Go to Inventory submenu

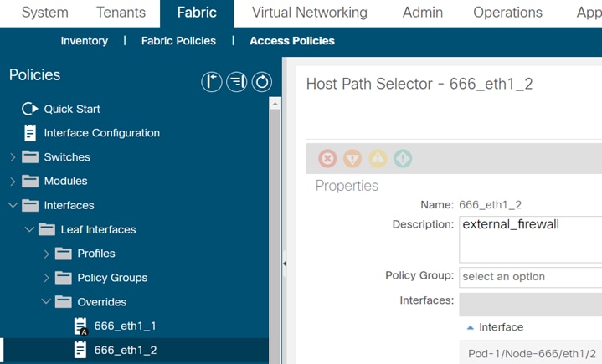click(x=84, y=41)
